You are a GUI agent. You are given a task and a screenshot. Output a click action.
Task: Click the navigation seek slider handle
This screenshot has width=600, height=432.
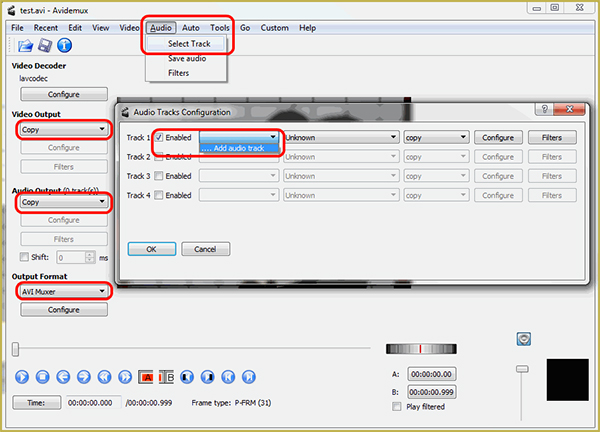pyautogui.click(x=15, y=349)
